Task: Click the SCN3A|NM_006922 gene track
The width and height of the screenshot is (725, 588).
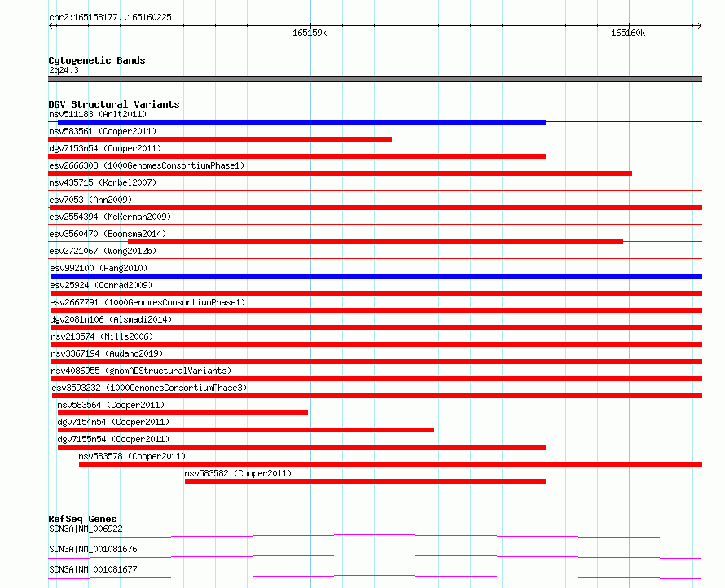Action: tap(375, 536)
